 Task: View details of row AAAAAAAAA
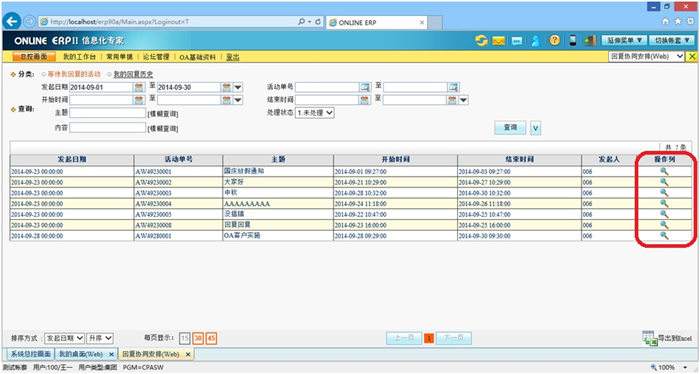click(x=664, y=204)
